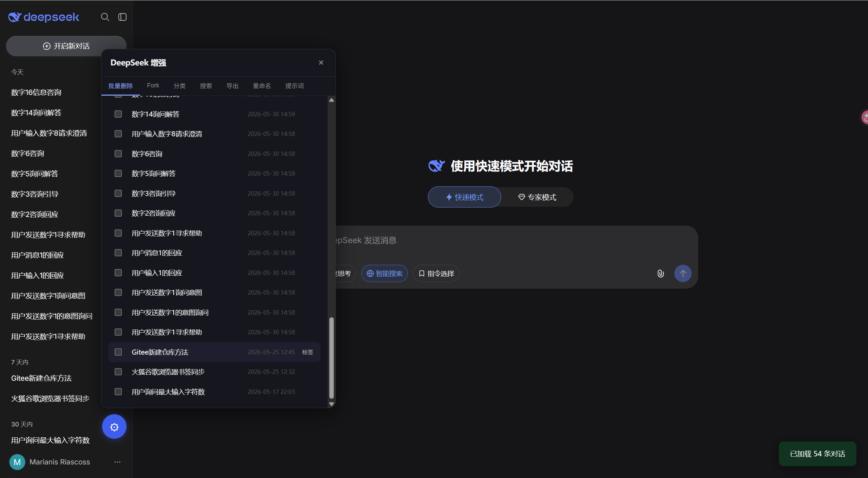Click the dialog list scrollbar thumb
Screen dimensions: 868x478
click(x=331, y=358)
